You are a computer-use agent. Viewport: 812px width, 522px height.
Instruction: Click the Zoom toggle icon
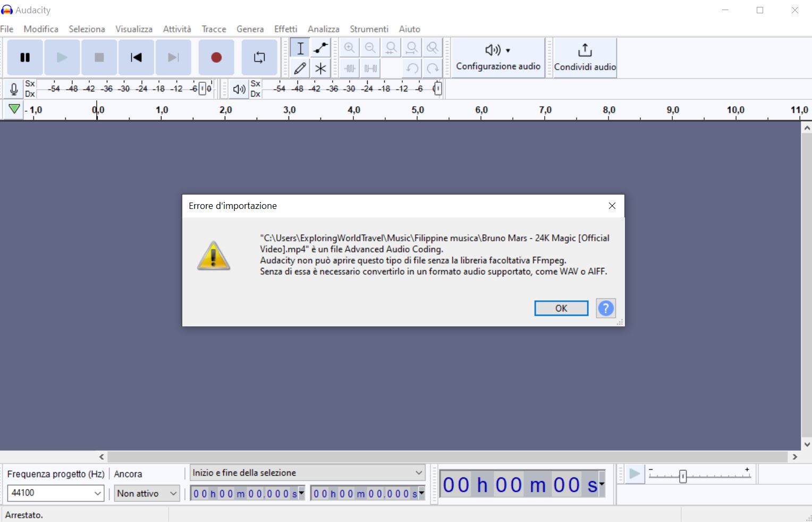(433, 48)
